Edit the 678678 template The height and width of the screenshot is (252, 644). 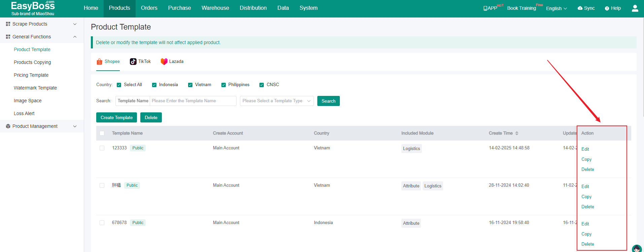click(x=585, y=224)
